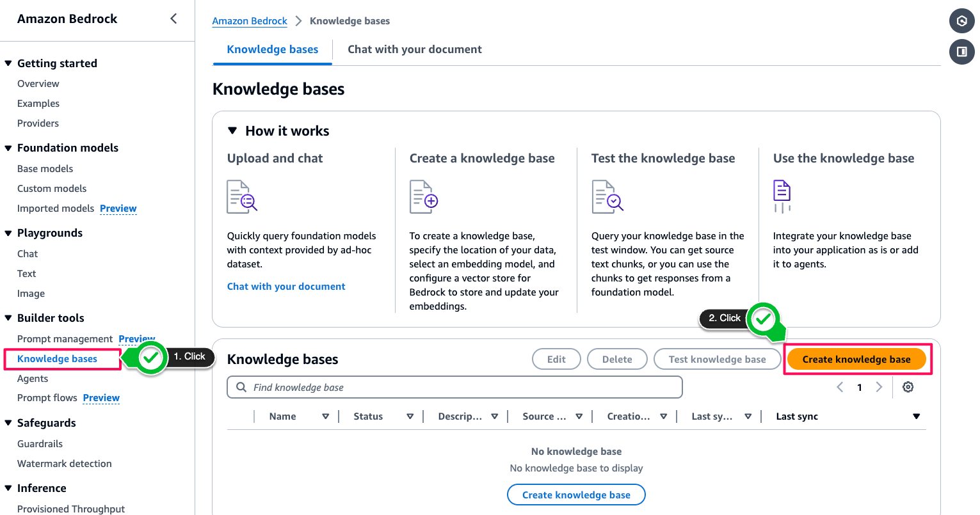Screen dimensions: 980x515
Task: Sort by the Status column arrow
Action: coord(410,416)
